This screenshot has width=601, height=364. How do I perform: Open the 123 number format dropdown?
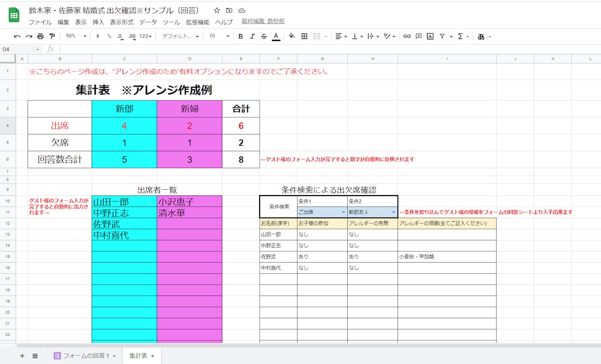(145, 36)
